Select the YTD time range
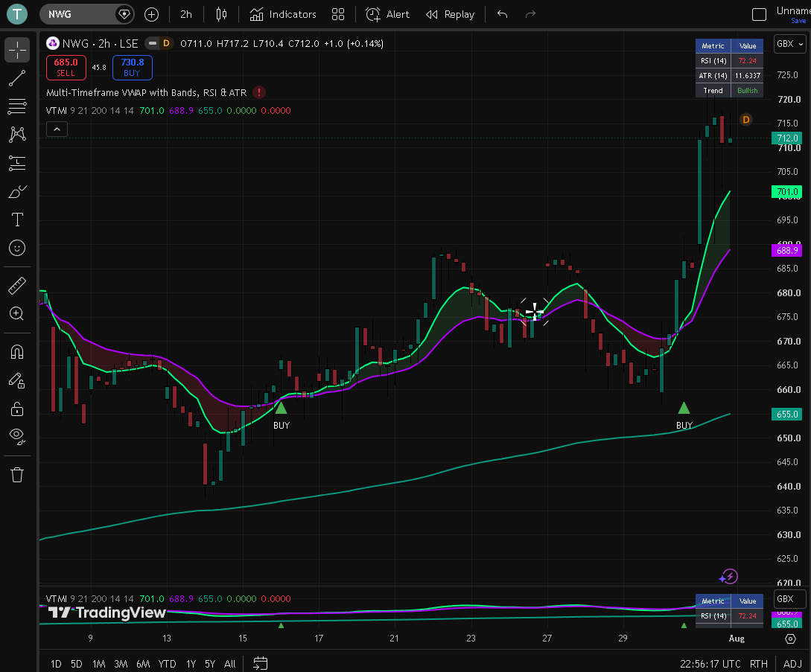The height and width of the screenshot is (672, 811). (x=167, y=664)
